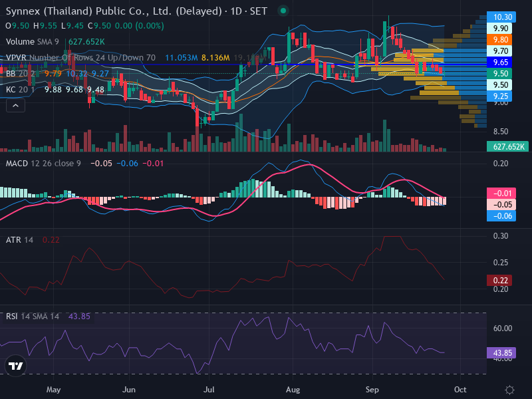532x399 pixels.
Task: Click the green 9.50 last price label
Action: 499,73
